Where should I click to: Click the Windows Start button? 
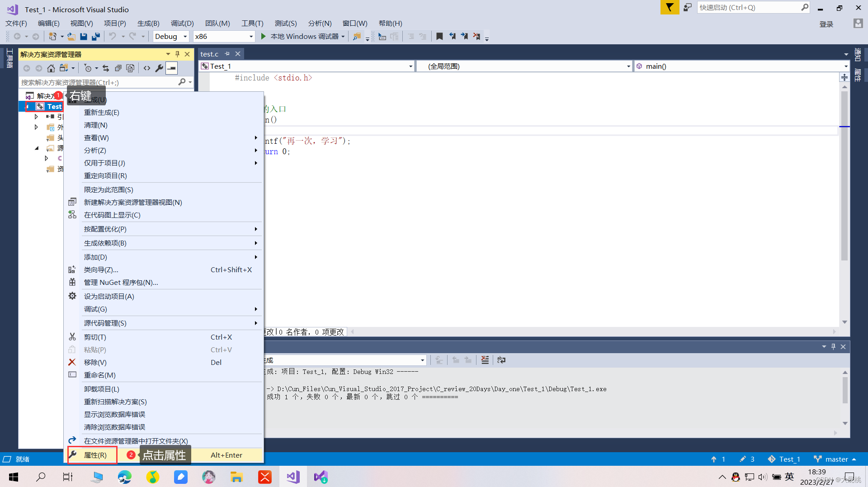click(x=14, y=477)
